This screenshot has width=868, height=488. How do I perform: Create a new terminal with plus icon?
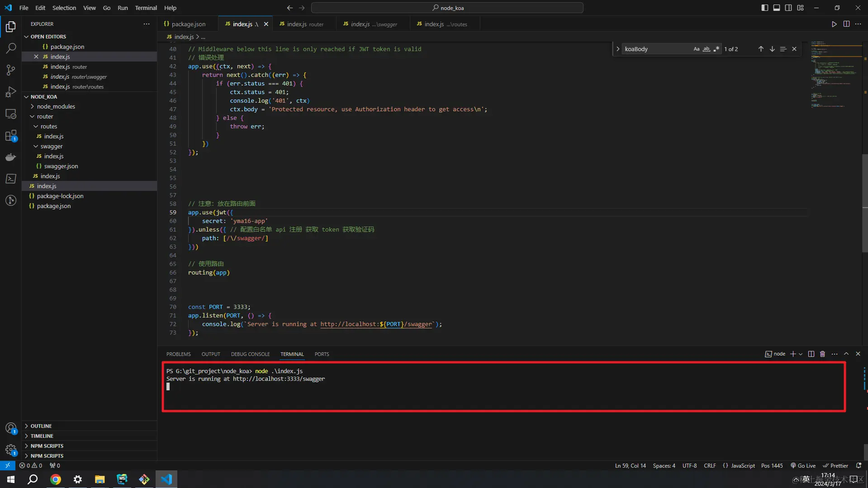[x=793, y=354]
